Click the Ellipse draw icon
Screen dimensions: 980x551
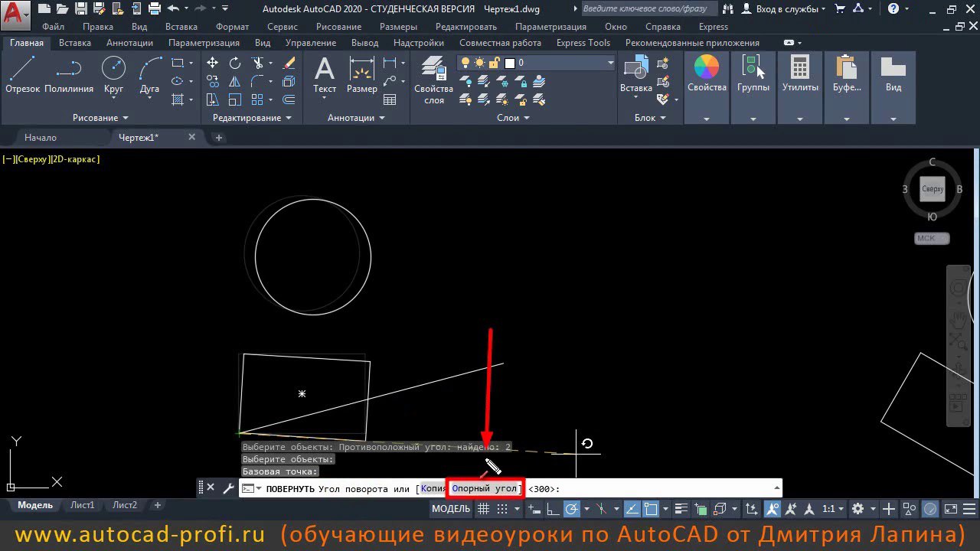pyautogui.click(x=178, y=81)
